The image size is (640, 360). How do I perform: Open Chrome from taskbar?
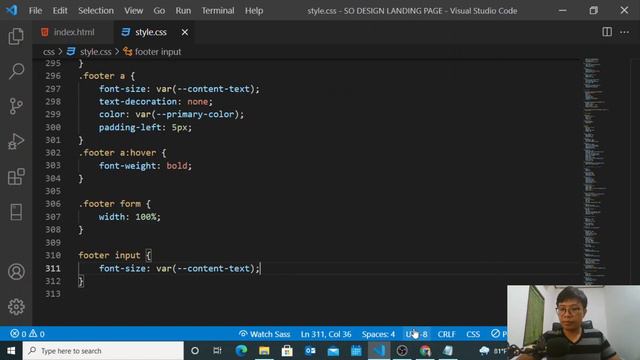425,351
